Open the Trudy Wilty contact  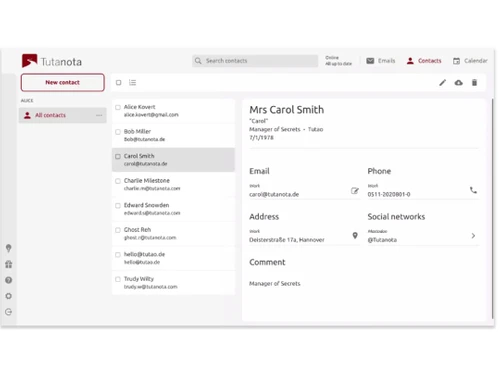[x=173, y=283]
